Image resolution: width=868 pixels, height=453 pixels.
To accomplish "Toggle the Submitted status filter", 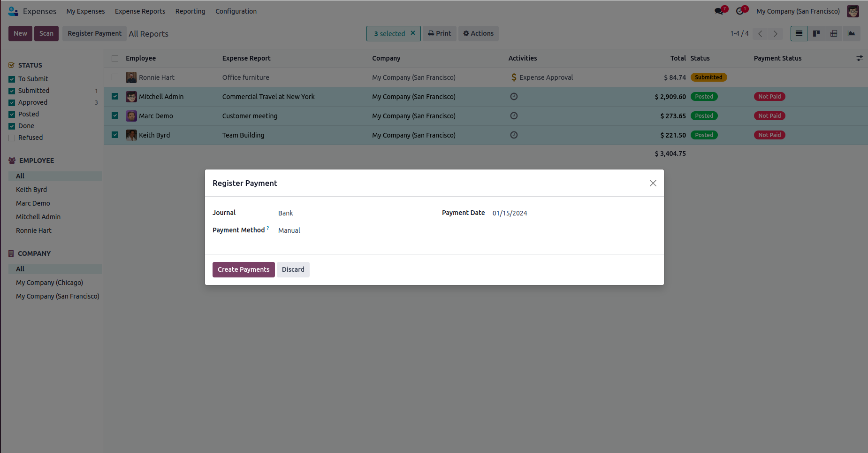I will coord(12,91).
